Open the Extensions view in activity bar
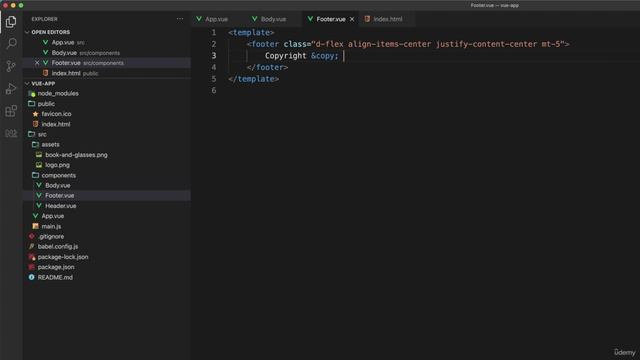The height and width of the screenshot is (360, 640). tap(11, 111)
